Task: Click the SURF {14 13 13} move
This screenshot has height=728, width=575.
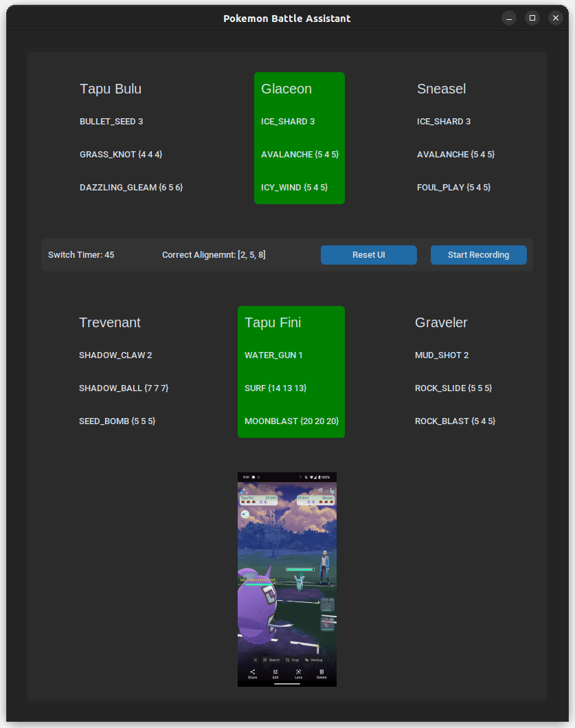Action: (x=275, y=388)
